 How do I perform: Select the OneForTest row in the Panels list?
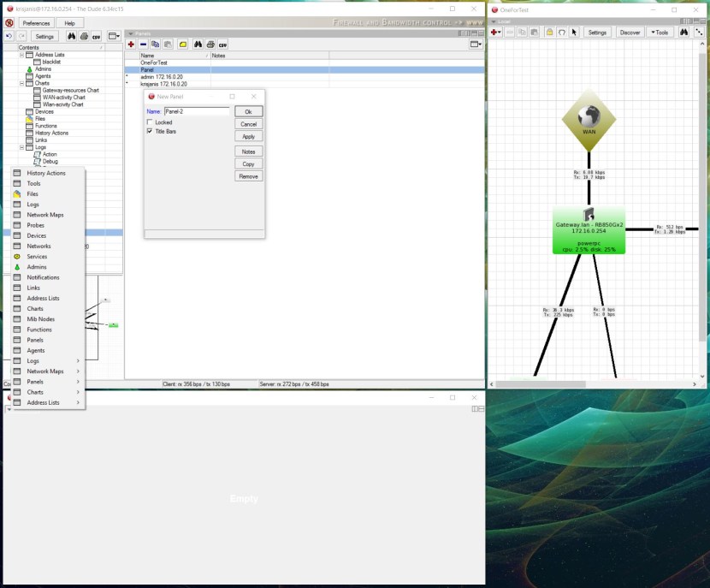coord(152,62)
